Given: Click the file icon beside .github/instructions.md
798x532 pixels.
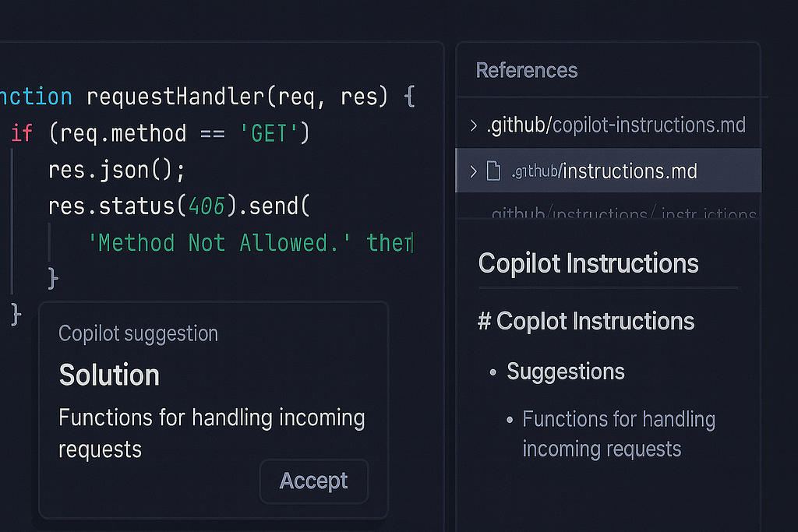Looking at the screenshot, I should (x=493, y=171).
